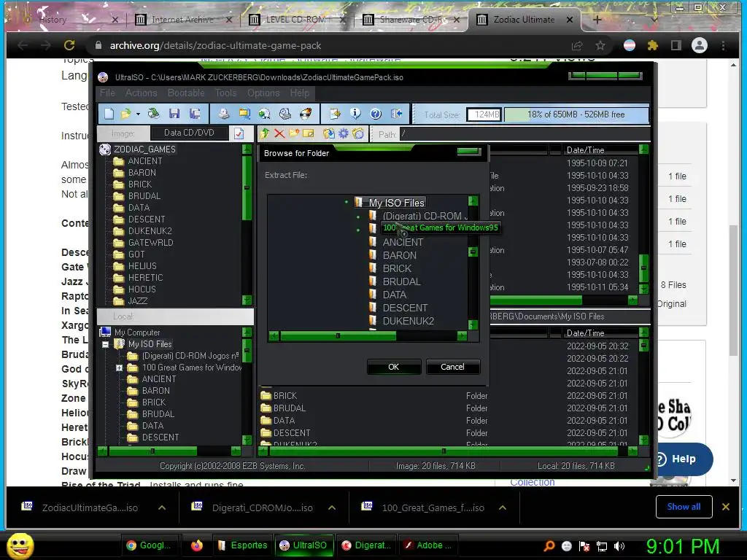Click the Convert image toolbar icon
The width and height of the screenshot is (747, 560).
264,114
